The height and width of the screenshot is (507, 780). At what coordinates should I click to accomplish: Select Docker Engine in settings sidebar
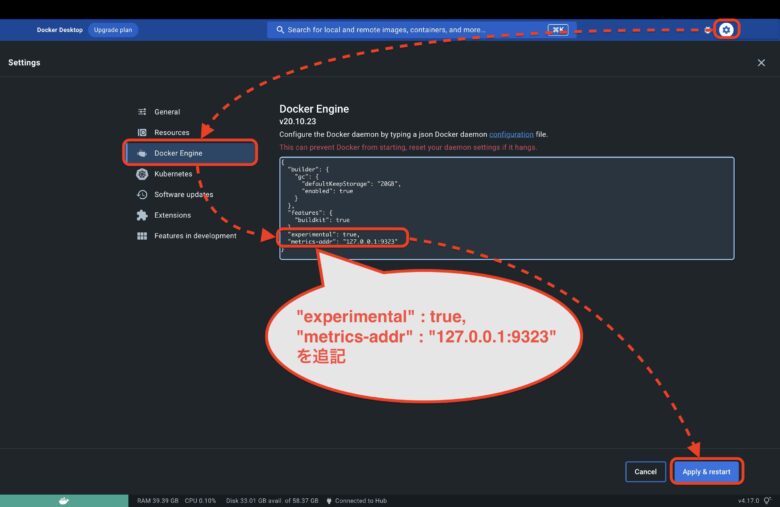click(x=191, y=153)
